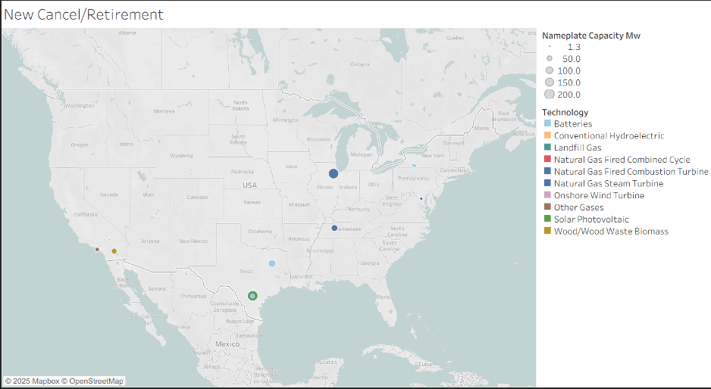This screenshot has height=389, width=711.
Task: Click the Batteries legend color swatch
Action: click(547, 123)
